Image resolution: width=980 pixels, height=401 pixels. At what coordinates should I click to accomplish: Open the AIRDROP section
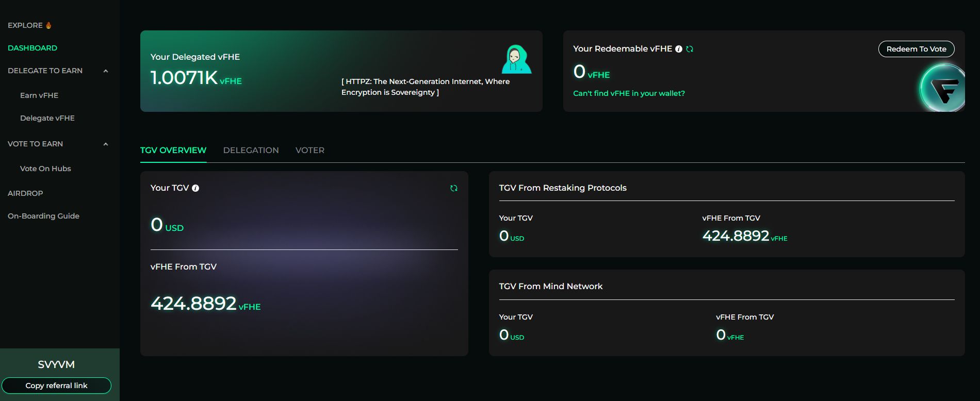click(x=25, y=193)
